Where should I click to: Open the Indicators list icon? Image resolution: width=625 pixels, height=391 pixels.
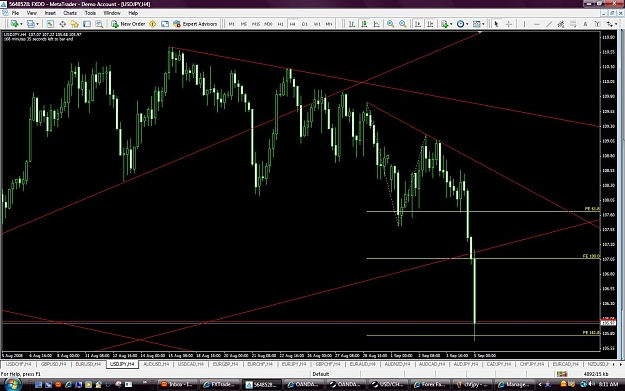[x=444, y=24]
